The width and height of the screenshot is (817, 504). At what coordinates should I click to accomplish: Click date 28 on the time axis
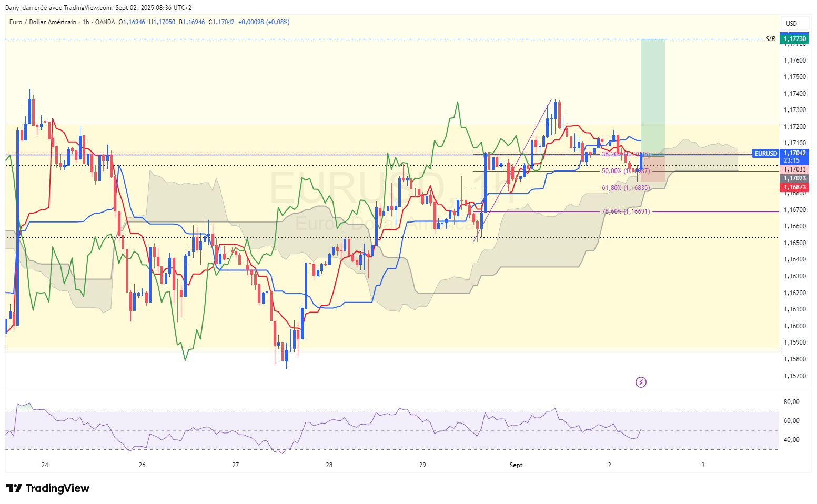pyautogui.click(x=329, y=465)
